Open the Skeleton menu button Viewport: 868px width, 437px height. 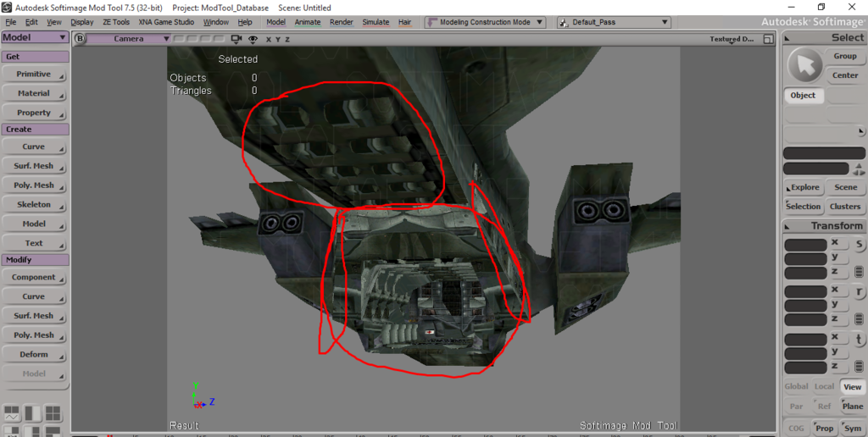point(34,205)
